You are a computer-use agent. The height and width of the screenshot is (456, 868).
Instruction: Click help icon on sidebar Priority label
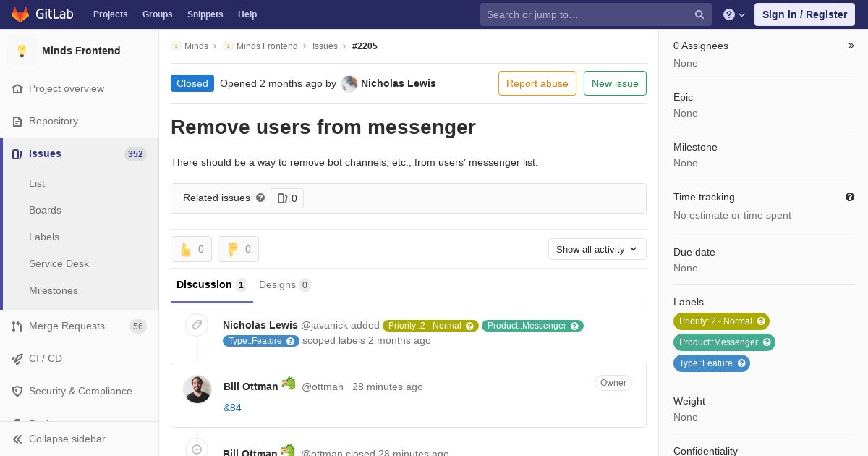pyautogui.click(x=760, y=321)
